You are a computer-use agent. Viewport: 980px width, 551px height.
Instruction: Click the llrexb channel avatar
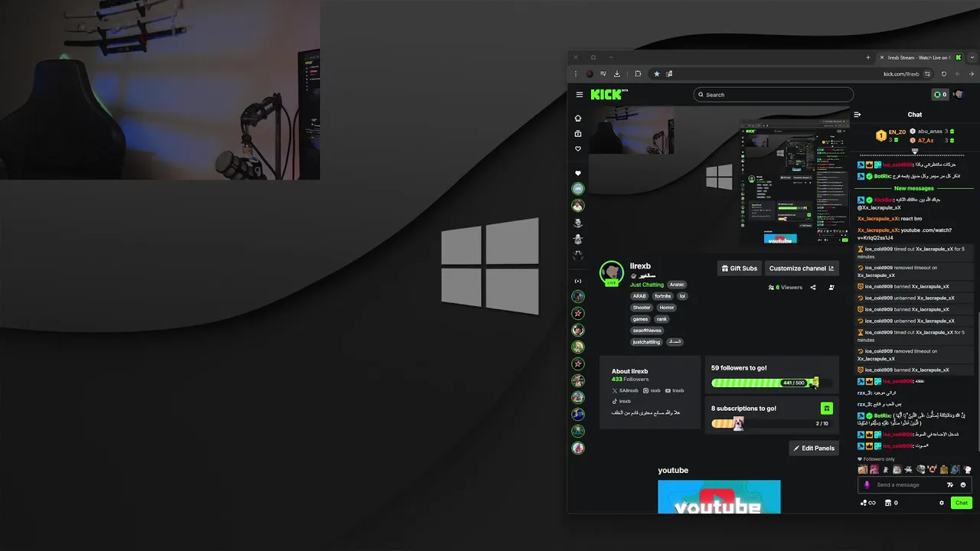click(x=611, y=272)
